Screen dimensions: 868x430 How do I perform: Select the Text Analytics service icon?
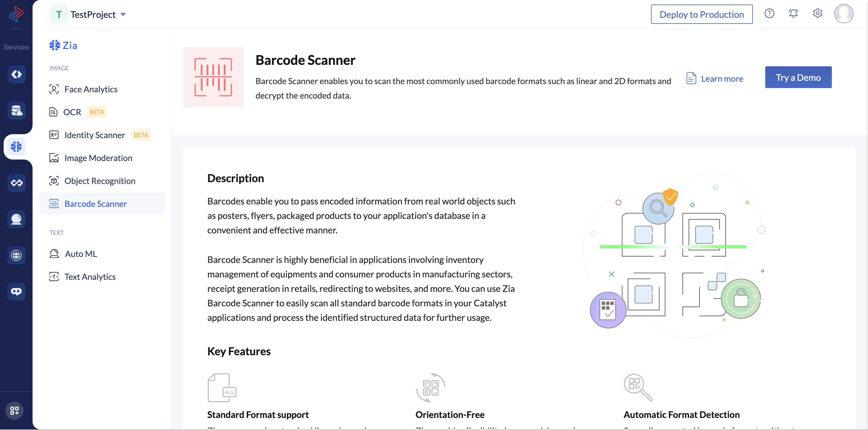pos(54,276)
